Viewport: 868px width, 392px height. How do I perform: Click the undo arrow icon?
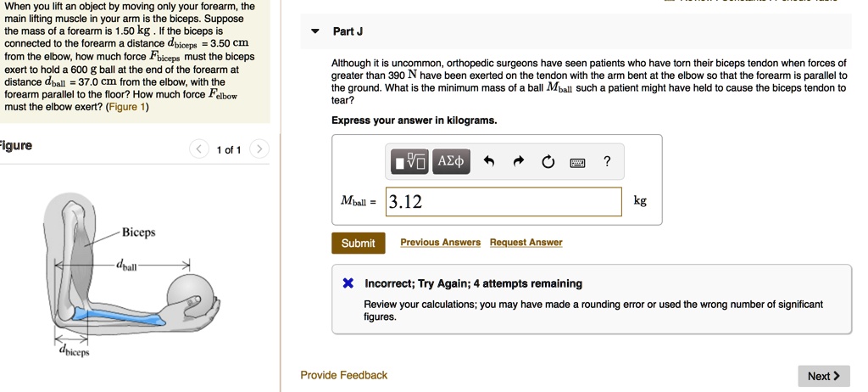pyautogui.click(x=489, y=162)
